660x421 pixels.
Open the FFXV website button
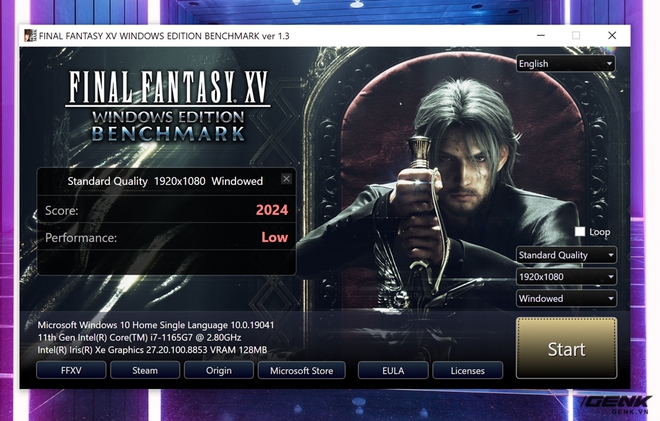click(x=71, y=370)
